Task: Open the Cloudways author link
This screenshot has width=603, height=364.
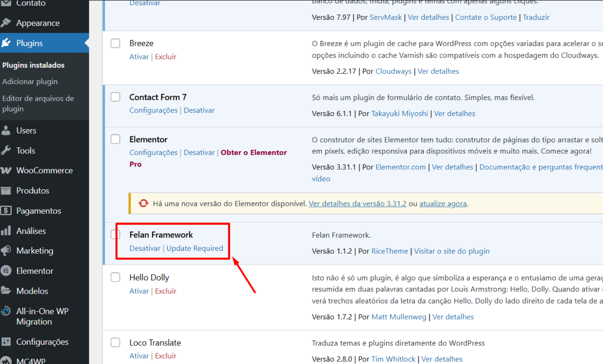Action: (393, 71)
